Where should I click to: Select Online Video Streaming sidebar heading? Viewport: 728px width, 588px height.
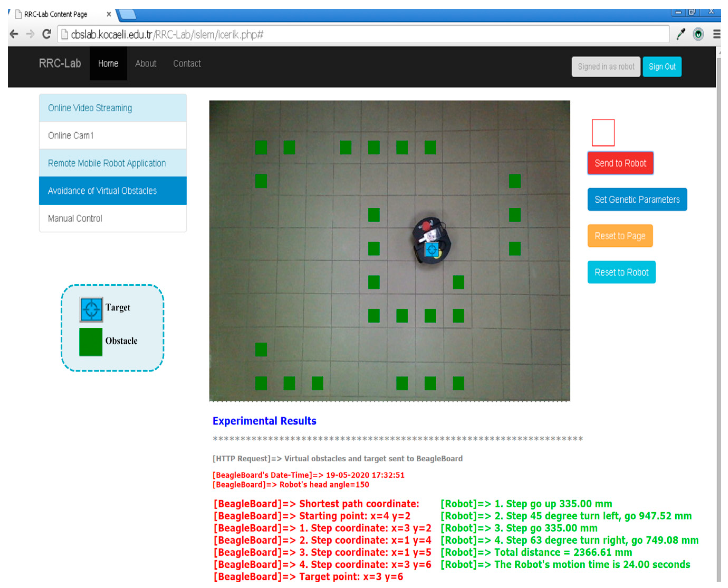point(113,108)
